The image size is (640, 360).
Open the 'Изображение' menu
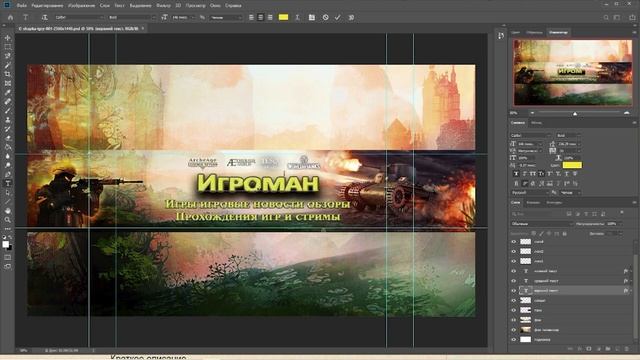point(82,6)
